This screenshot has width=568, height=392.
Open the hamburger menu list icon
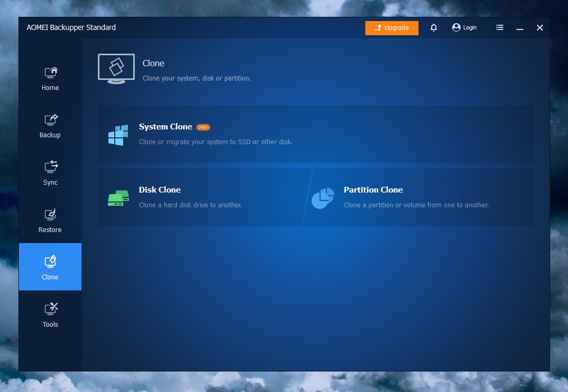[x=500, y=27]
